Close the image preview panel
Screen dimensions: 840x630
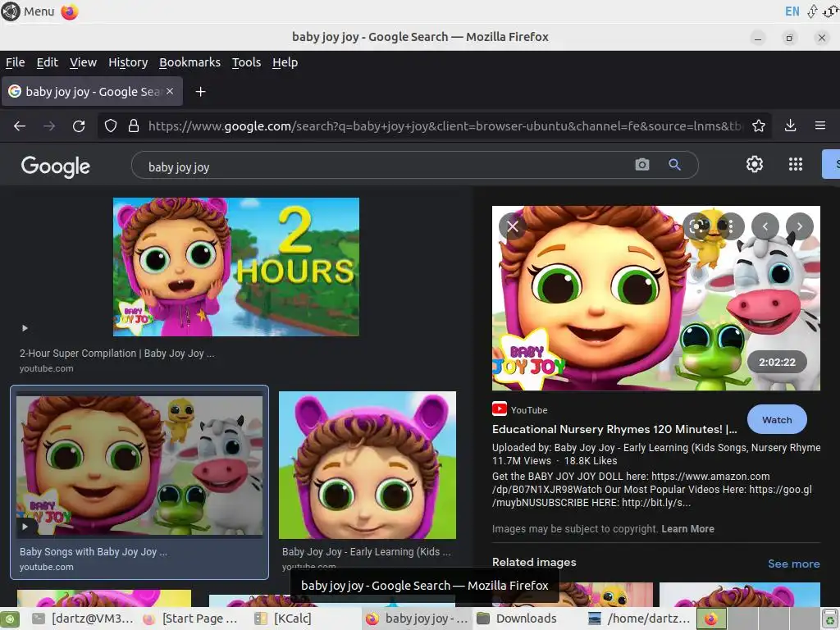tap(513, 226)
